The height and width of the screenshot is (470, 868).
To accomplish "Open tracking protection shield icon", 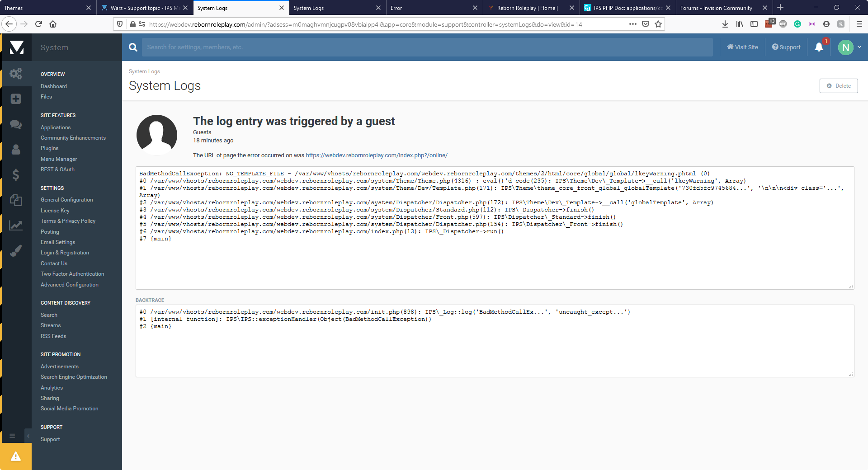I will [x=120, y=24].
